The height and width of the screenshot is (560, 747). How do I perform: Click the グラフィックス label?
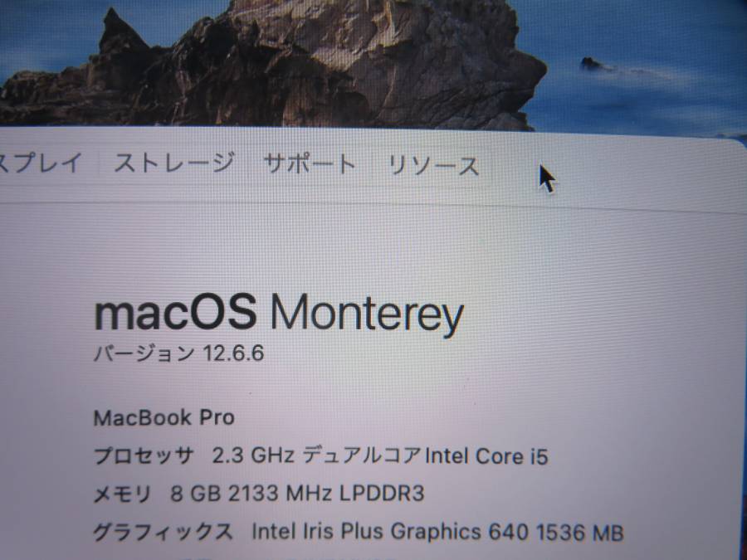click(x=163, y=532)
